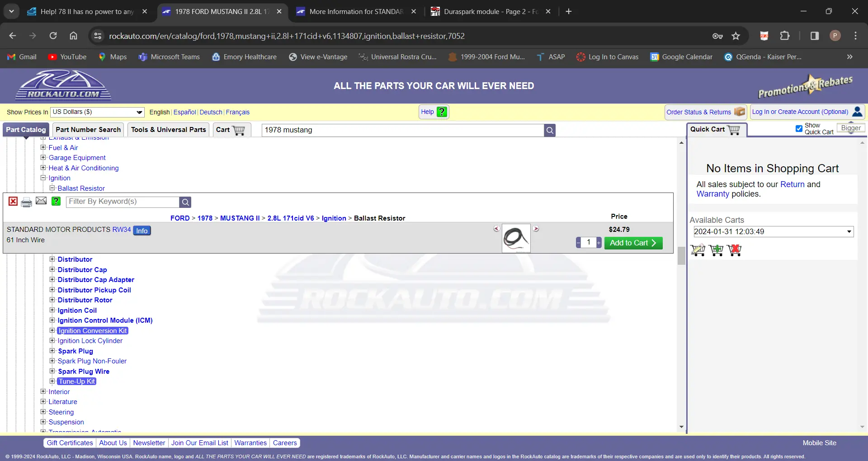
Task: Open the Chrome three-dot menu
Action: (x=855, y=36)
